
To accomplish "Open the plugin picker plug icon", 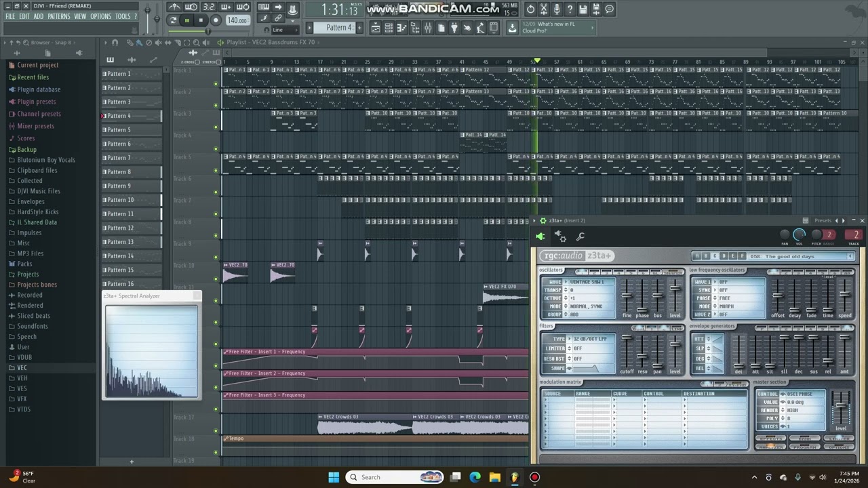I will click(x=454, y=28).
